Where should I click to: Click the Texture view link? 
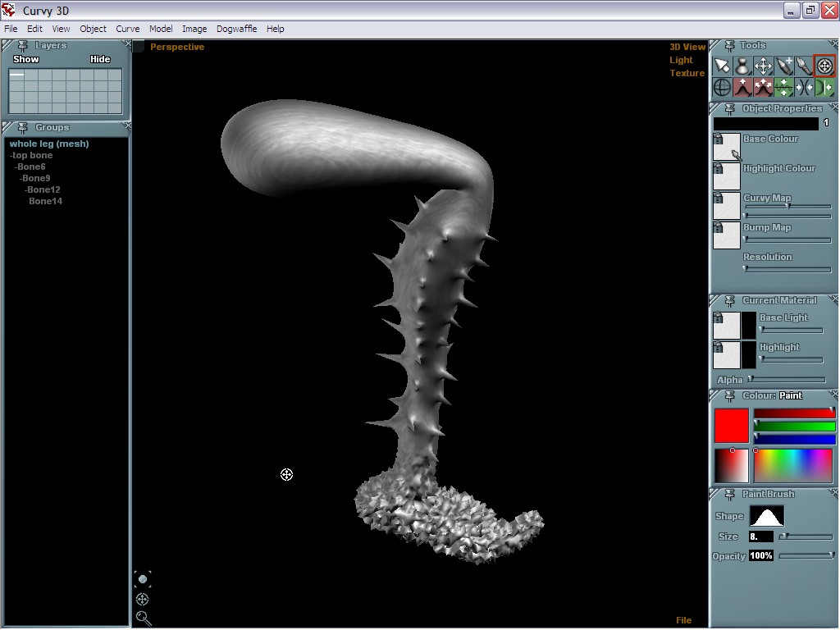[x=687, y=73]
